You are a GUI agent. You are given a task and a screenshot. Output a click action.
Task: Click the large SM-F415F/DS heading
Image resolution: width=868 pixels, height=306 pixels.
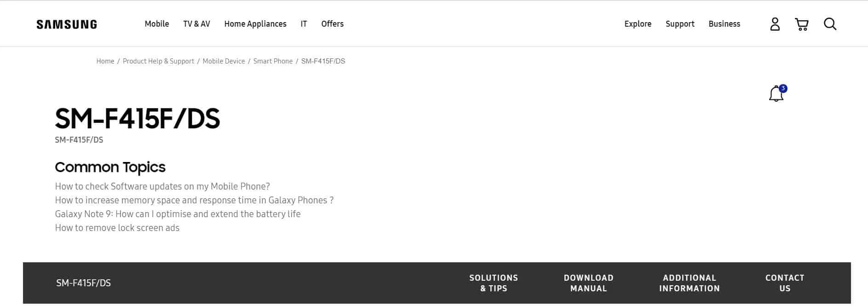(x=138, y=119)
